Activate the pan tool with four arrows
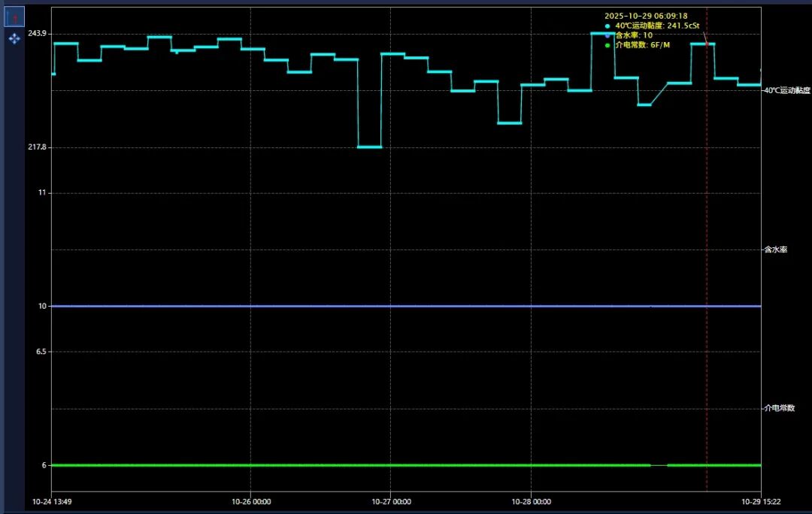This screenshot has width=812, height=514. [x=14, y=38]
